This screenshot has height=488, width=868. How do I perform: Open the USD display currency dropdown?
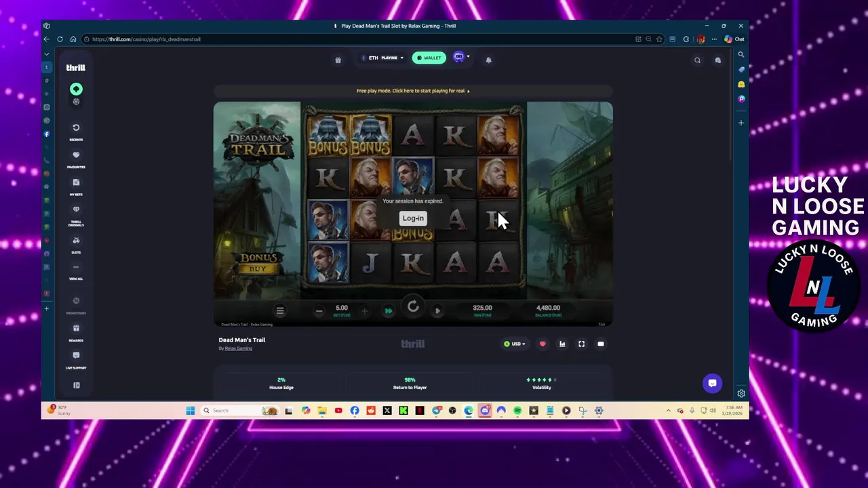[x=515, y=344]
